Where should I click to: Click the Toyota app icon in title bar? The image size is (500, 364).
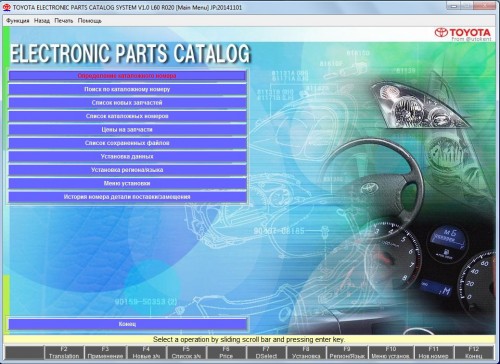6,7
